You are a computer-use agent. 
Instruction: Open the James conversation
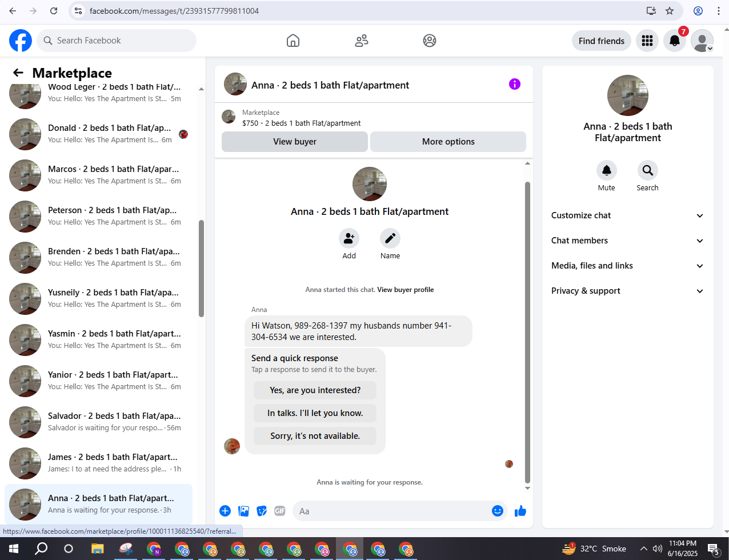[98, 463]
